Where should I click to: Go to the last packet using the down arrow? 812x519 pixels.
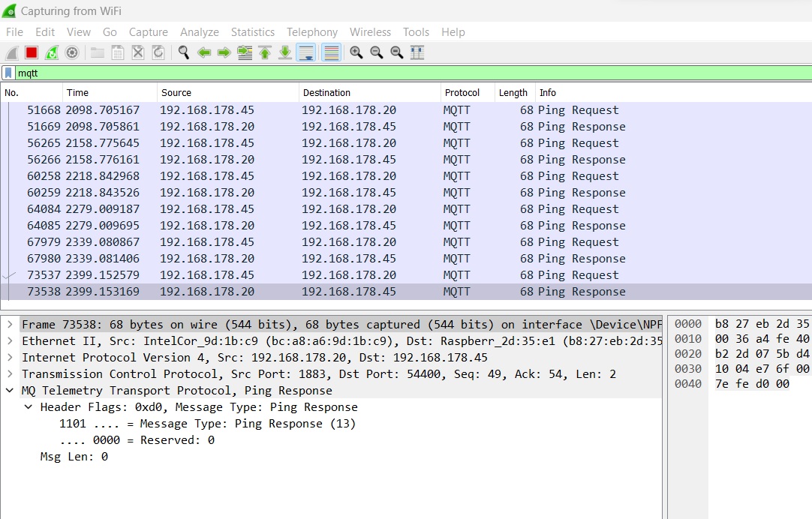(x=286, y=52)
